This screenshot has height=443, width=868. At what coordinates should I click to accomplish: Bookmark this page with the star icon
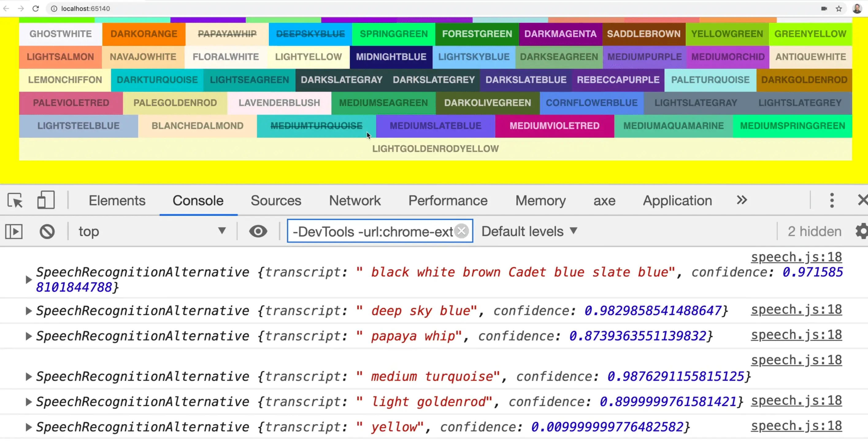click(x=839, y=8)
